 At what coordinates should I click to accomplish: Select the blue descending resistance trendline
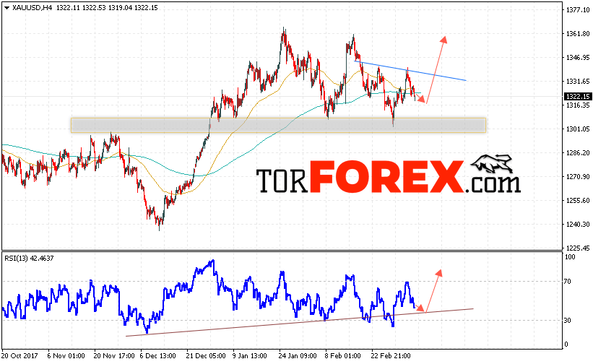tap(410, 71)
